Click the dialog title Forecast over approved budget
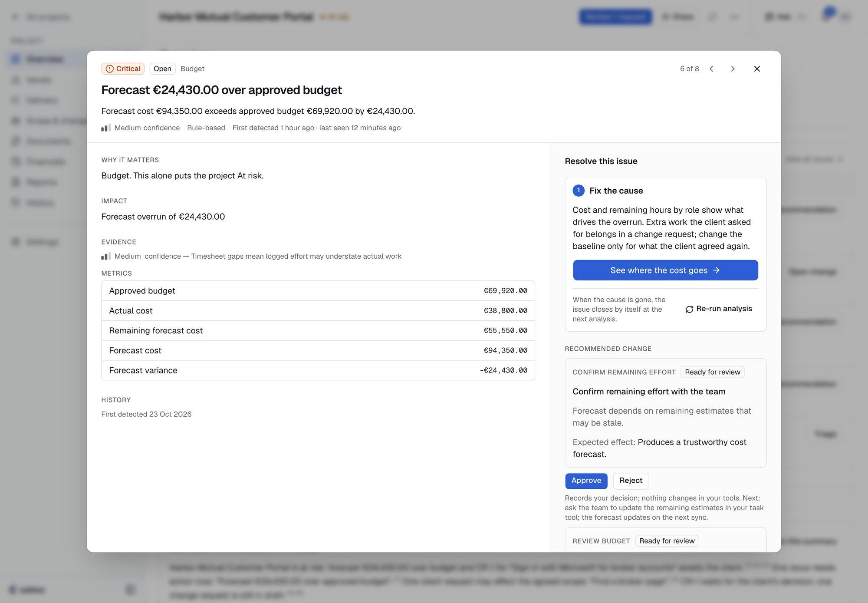 221,90
